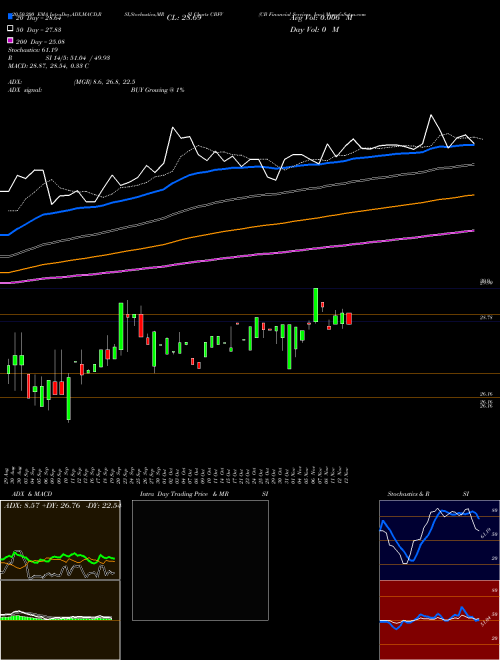Click the 'ADX: 8.57 +DY: 26.76' readout
This screenshot has width=500, height=660.
click(x=42, y=505)
